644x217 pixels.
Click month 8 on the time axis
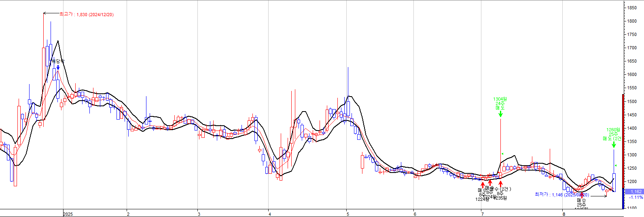coord(564,214)
